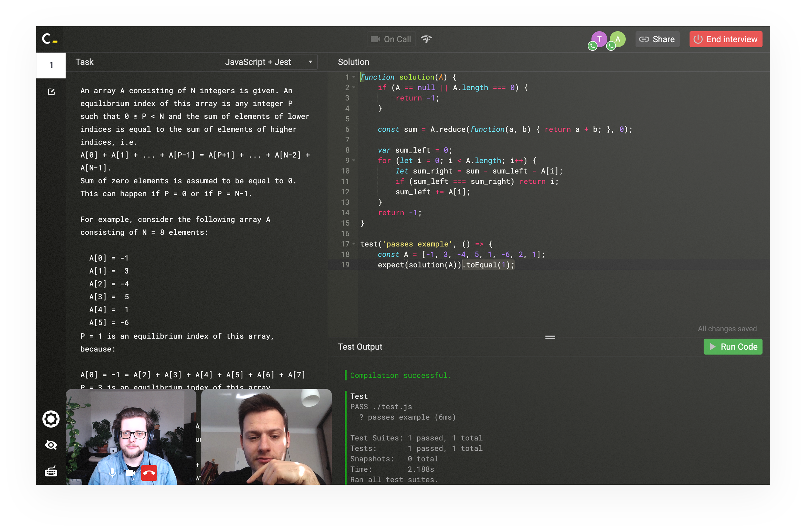The image size is (807, 532).
Task: Collapse the for loop fold arrow on line 9
Action: (x=354, y=160)
